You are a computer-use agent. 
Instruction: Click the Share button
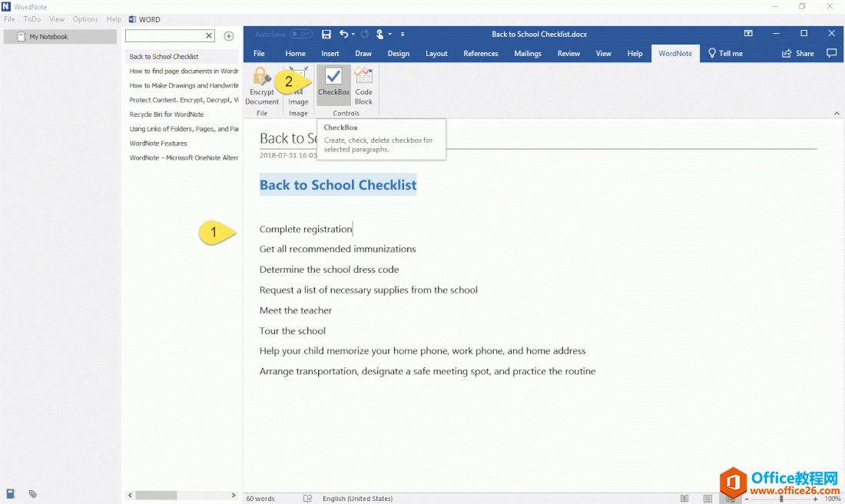(798, 54)
